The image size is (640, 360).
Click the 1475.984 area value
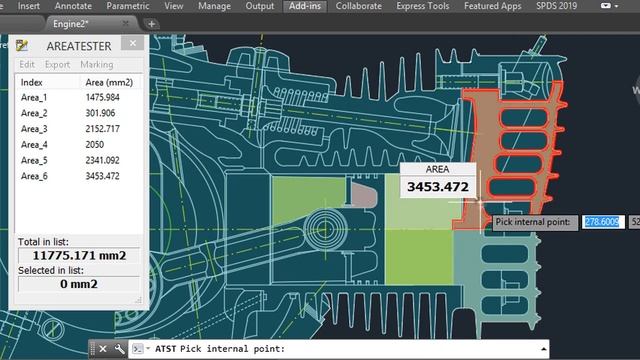[102, 98]
